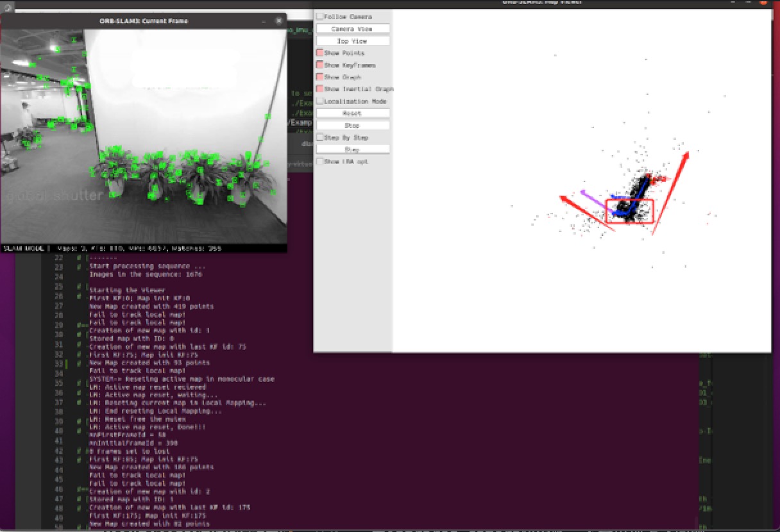Minimize the ORB-SLAM3 Current Frame window
Image resolution: width=780 pixels, height=532 pixels.
[264, 21]
